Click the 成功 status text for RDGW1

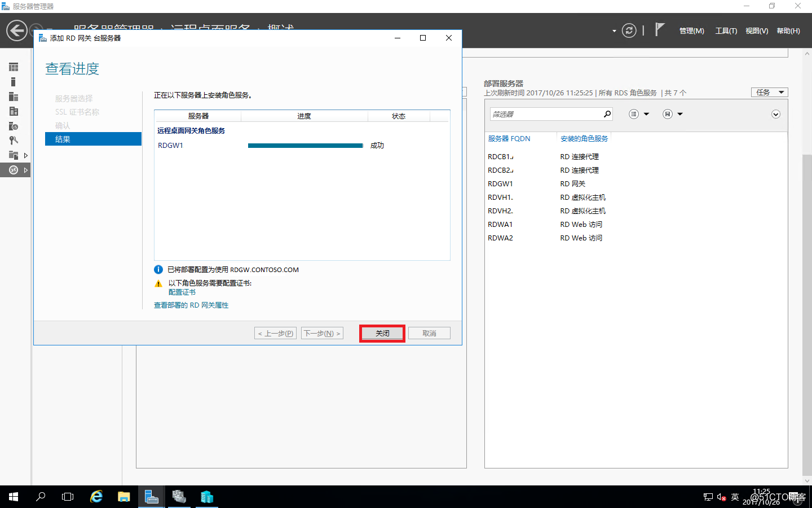(377, 146)
